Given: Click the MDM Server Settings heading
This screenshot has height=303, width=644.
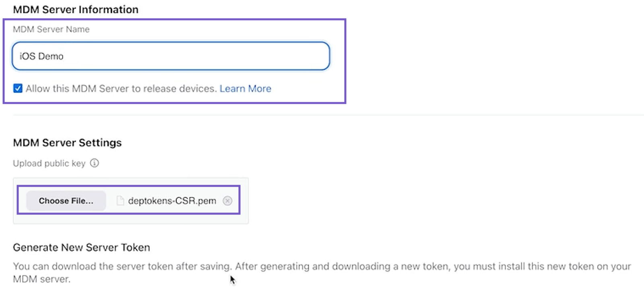Looking at the screenshot, I should (67, 143).
